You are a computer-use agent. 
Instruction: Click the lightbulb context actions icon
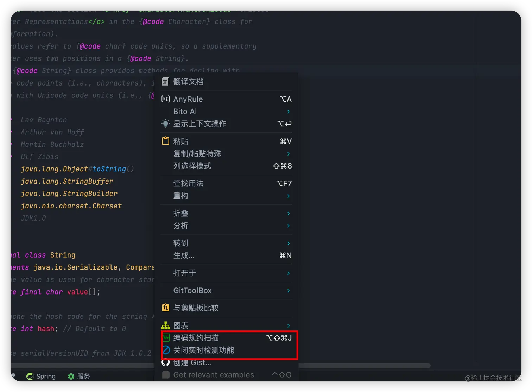(165, 124)
